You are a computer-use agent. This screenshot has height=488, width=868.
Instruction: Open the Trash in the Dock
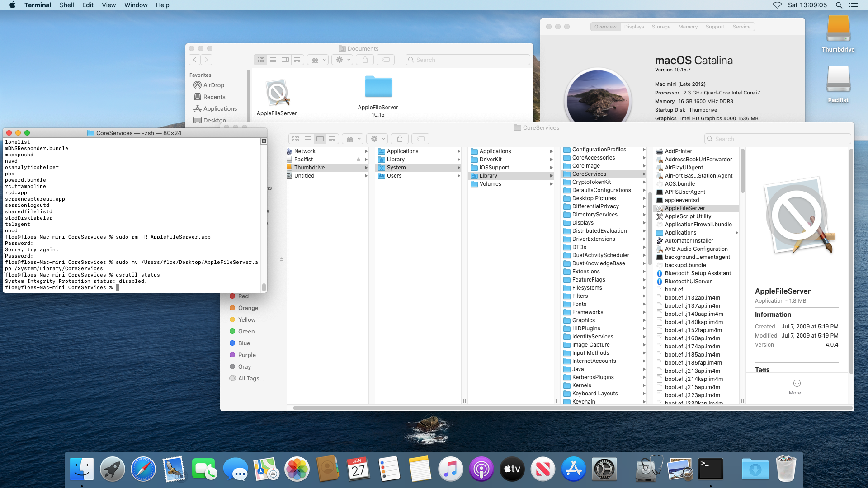(786, 469)
